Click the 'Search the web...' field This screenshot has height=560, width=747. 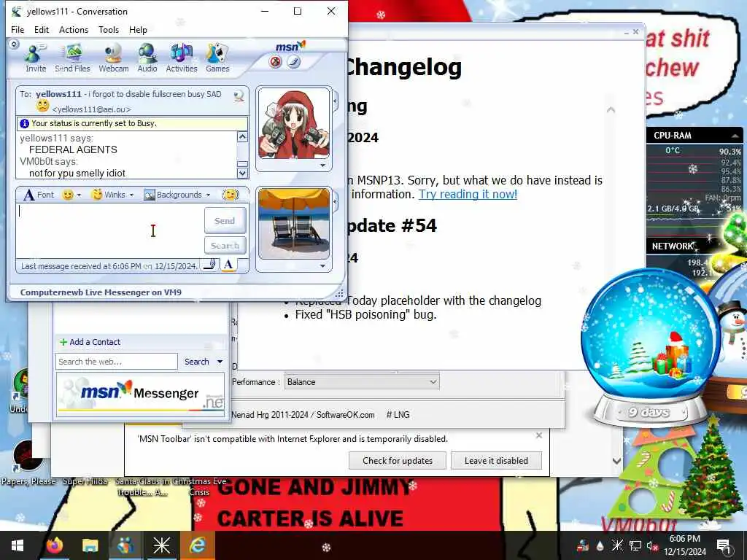(x=117, y=362)
